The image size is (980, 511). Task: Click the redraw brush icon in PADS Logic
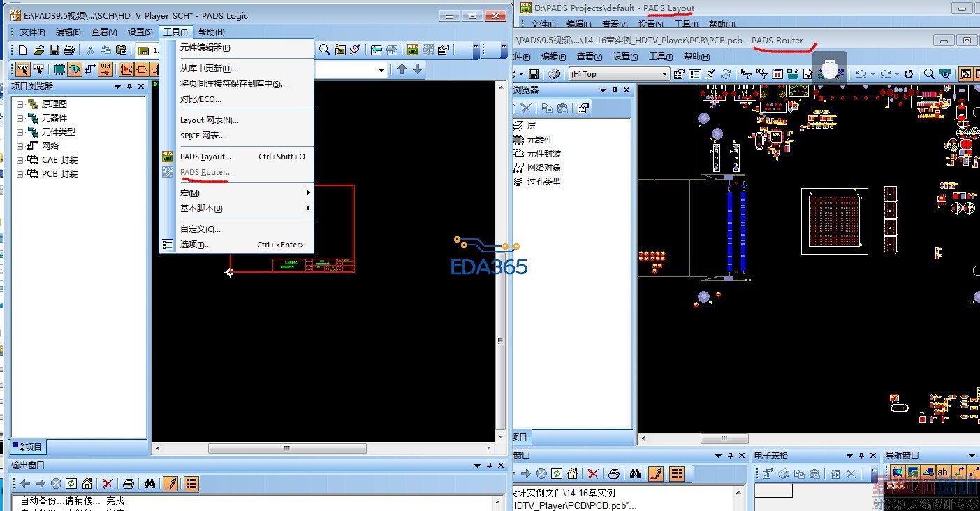pyautogui.click(x=355, y=50)
